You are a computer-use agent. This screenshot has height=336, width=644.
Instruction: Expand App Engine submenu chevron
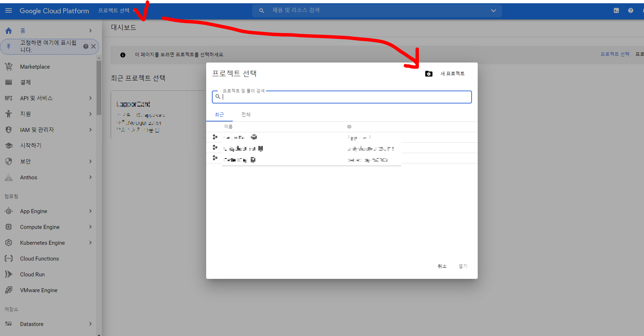[91, 211]
